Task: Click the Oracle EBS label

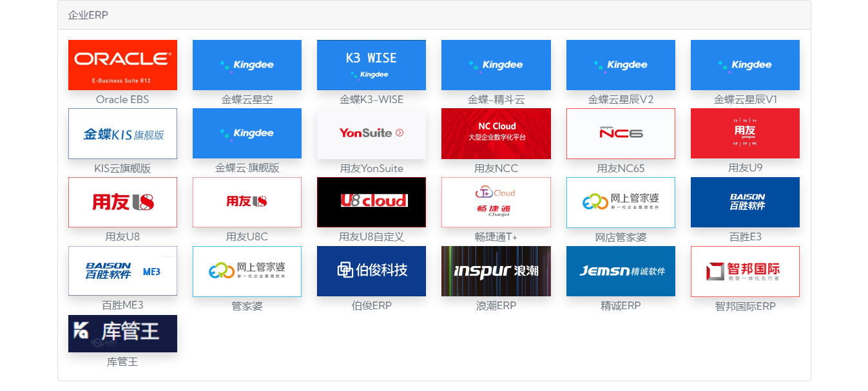Action: (x=122, y=100)
